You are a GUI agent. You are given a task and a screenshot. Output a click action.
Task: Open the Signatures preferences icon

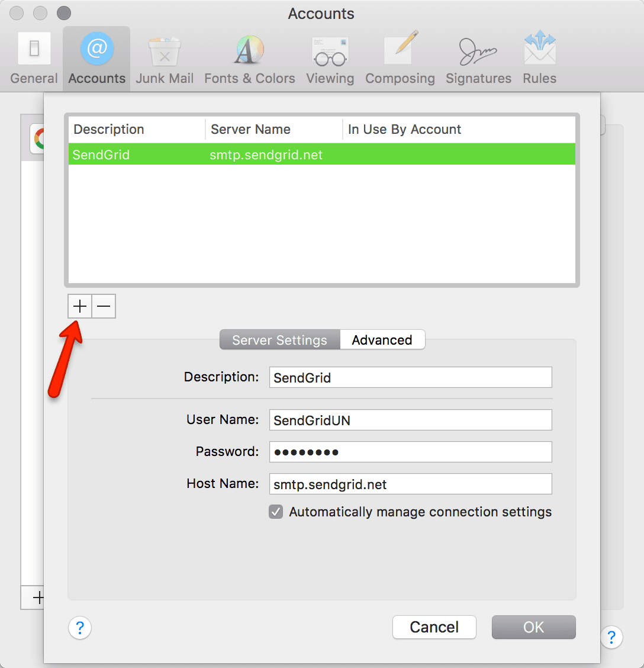pos(478,56)
